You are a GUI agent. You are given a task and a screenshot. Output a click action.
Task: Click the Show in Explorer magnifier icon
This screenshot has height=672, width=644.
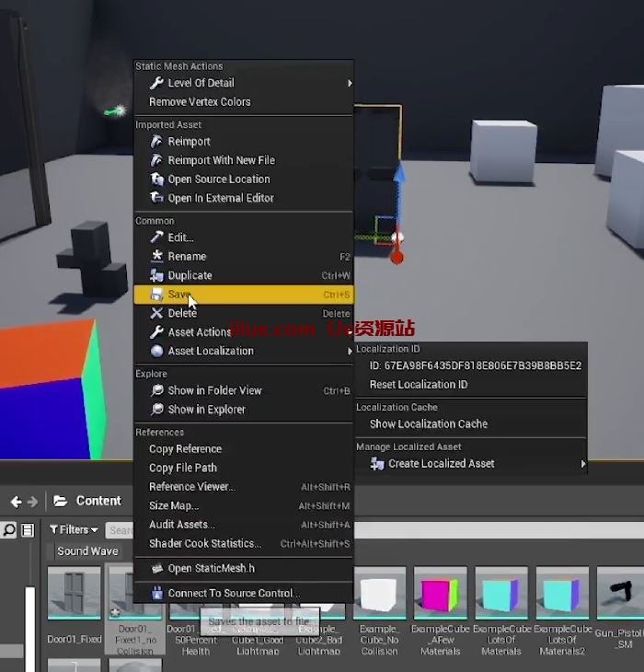tap(157, 410)
